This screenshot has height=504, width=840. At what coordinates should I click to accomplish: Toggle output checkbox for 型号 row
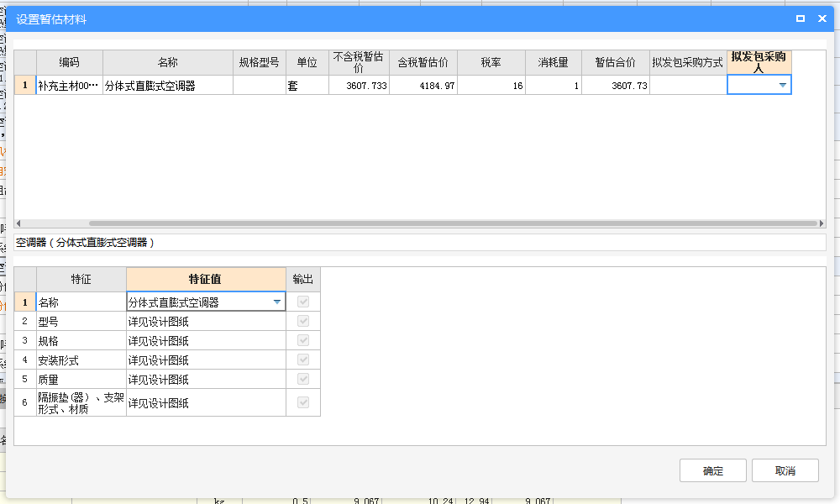pyautogui.click(x=302, y=321)
